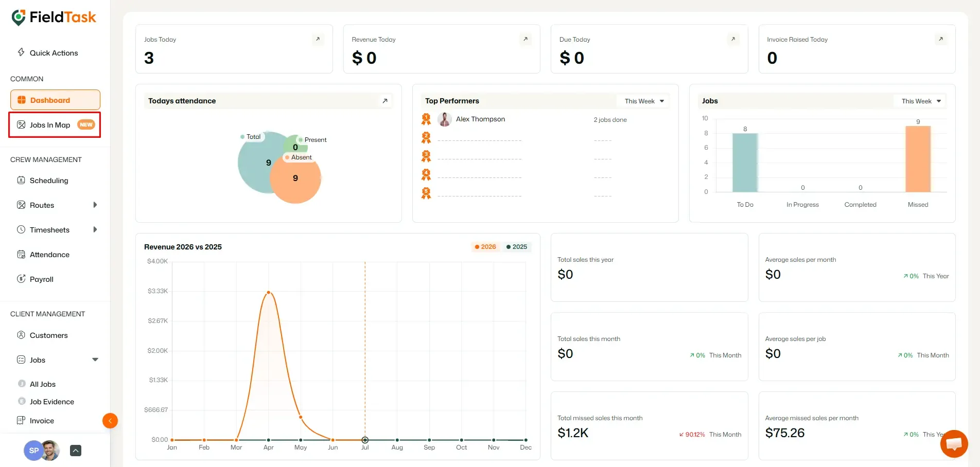Click the Scheduling sidebar icon
The width and height of the screenshot is (980, 467).
click(x=21, y=180)
